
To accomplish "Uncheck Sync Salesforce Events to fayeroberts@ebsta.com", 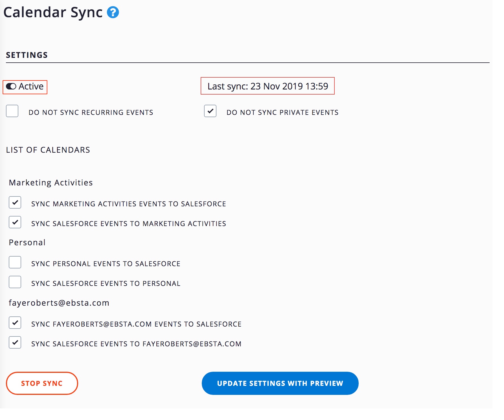I will 15,342.
